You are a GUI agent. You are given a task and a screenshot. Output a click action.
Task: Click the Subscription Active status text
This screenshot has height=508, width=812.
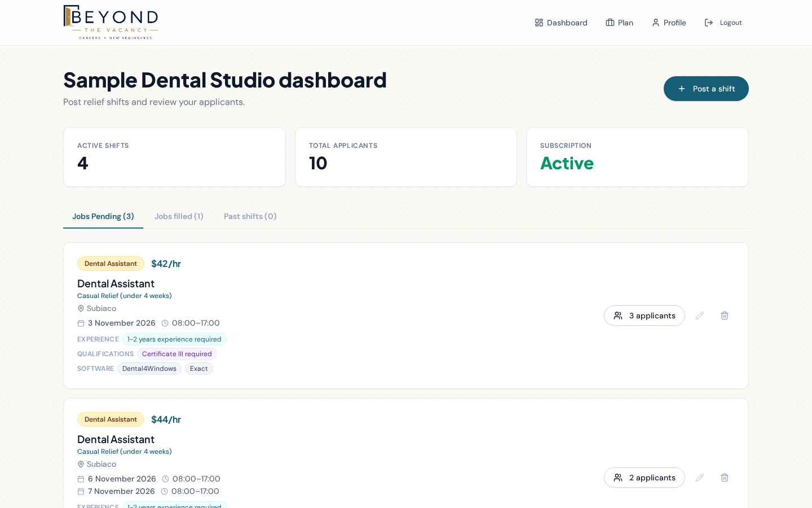click(x=567, y=163)
